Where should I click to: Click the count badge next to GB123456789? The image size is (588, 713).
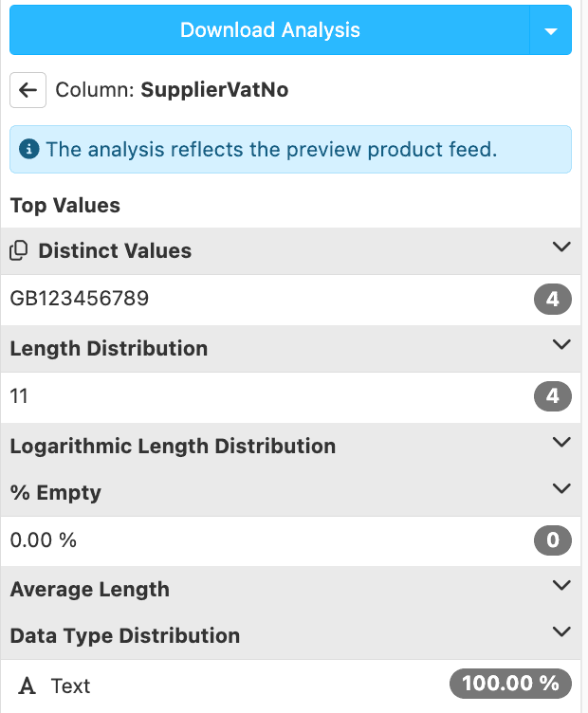[x=553, y=301]
